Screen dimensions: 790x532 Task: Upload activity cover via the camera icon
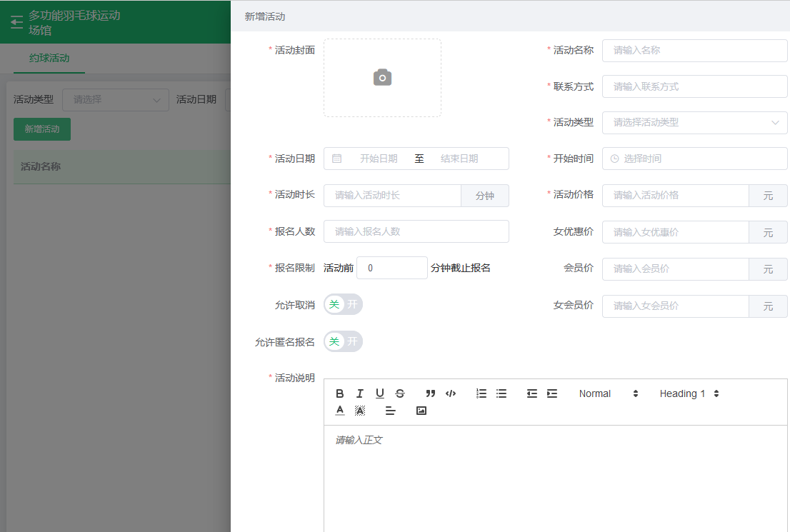(x=382, y=78)
